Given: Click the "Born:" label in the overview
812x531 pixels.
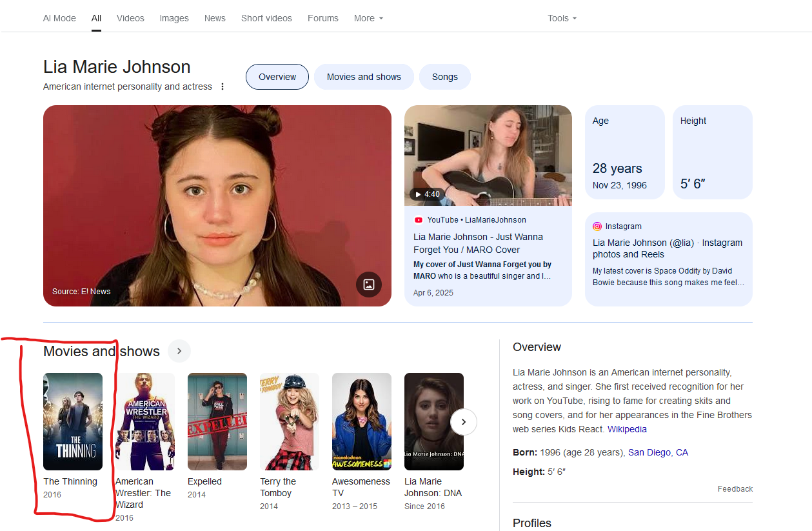Looking at the screenshot, I should [525, 452].
